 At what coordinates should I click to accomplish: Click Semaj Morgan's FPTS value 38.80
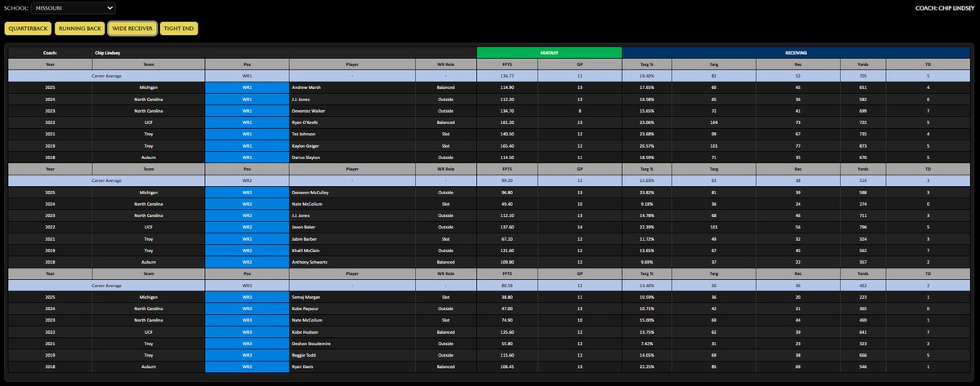coord(506,299)
